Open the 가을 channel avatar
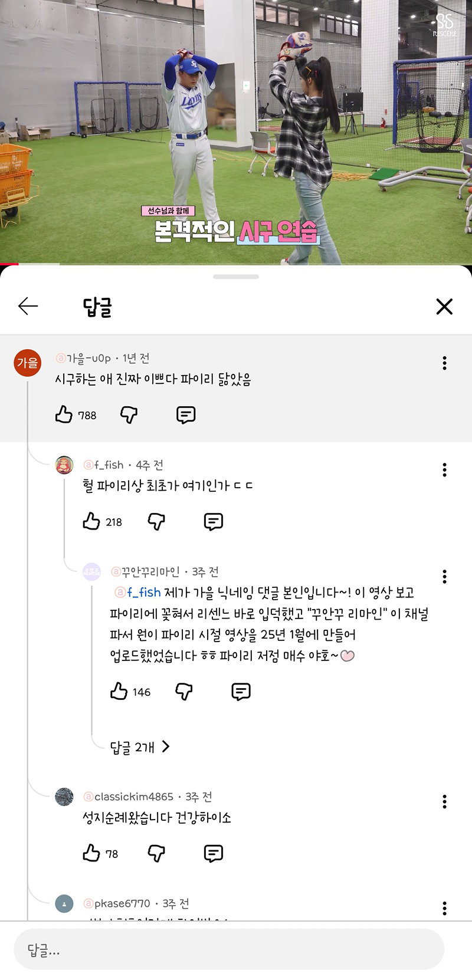 pyautogui.click(x=28, y=363)
